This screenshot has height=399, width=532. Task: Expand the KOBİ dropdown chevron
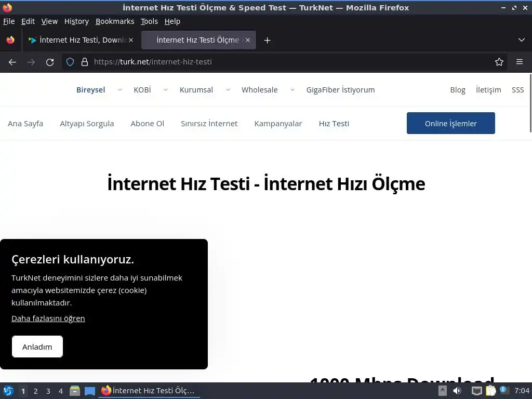tap(166, 90)
